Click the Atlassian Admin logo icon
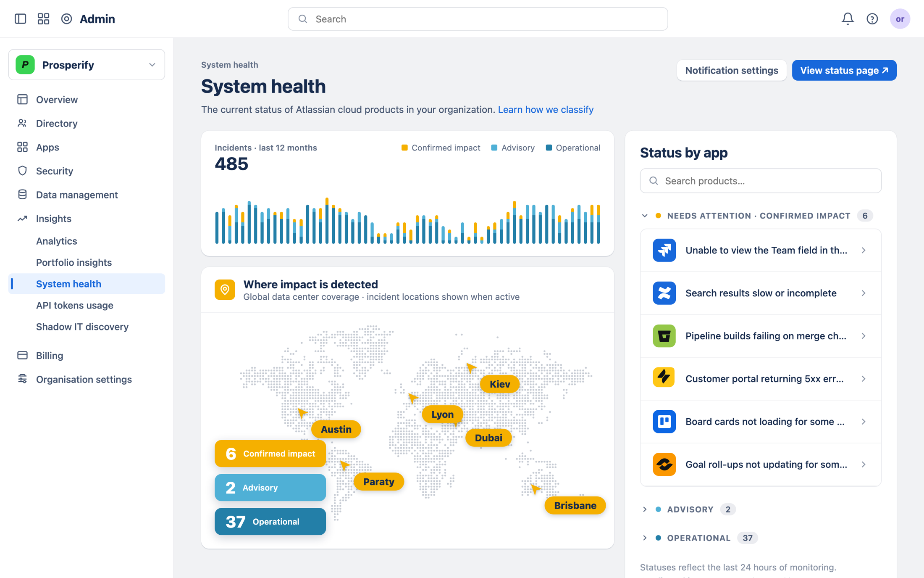This screenshot has height=578, width=924. [66, 19]
